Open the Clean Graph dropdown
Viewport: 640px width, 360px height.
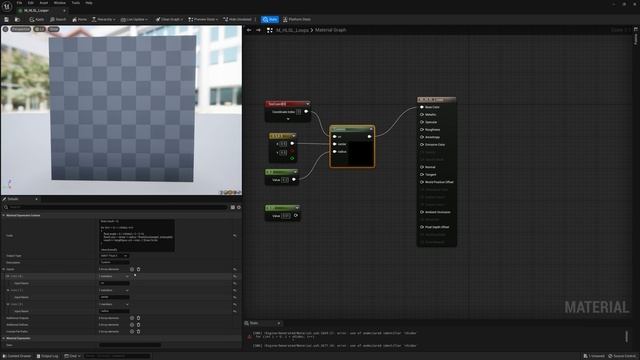169,19
